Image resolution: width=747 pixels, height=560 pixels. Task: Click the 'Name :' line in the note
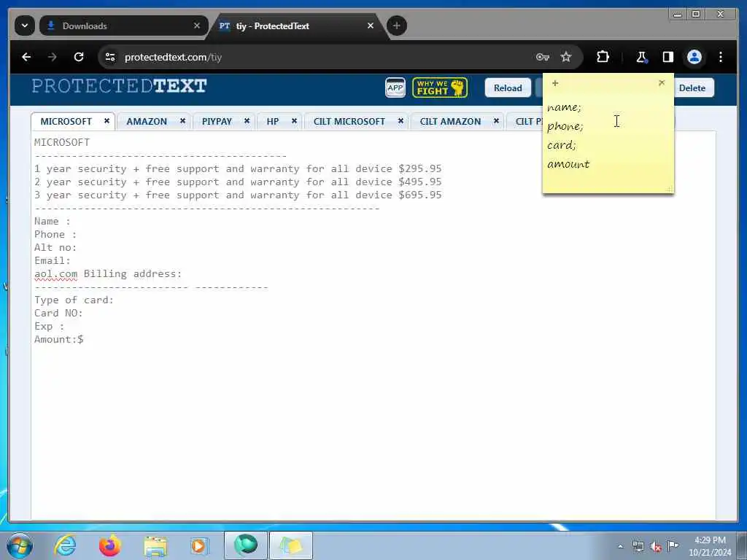click(53, 222)
